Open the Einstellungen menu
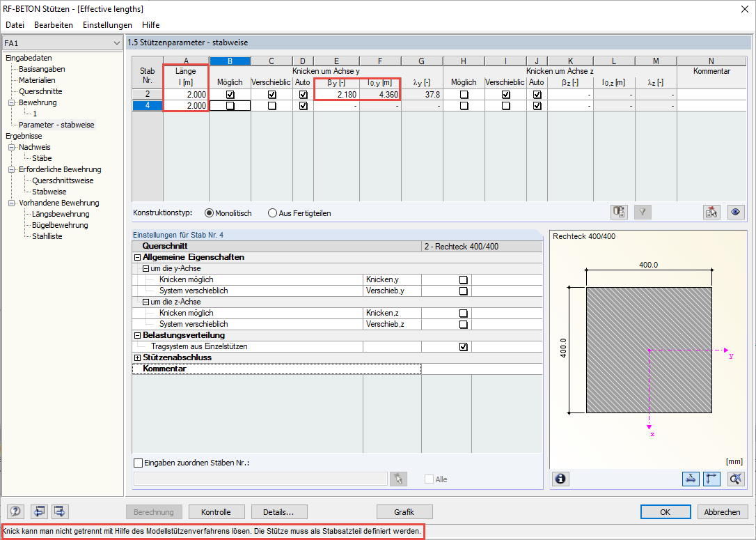Viewport: 756px width, 540px height. 107,25
